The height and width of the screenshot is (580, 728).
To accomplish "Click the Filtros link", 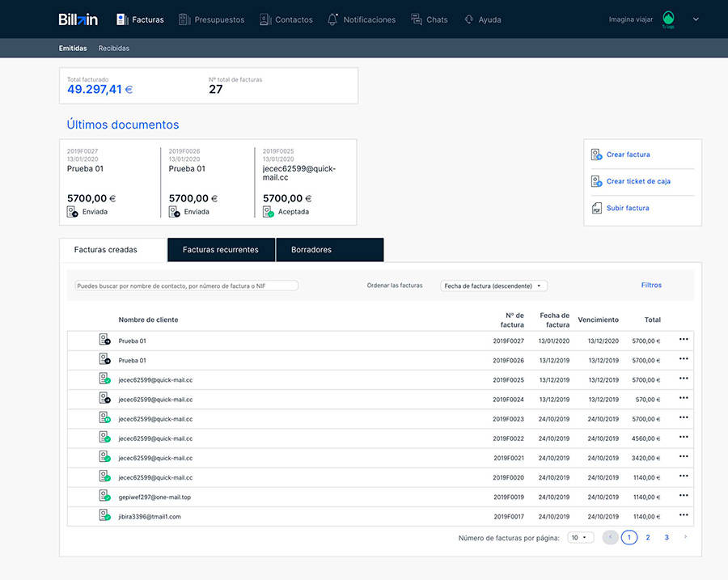I will pos(651,285).
